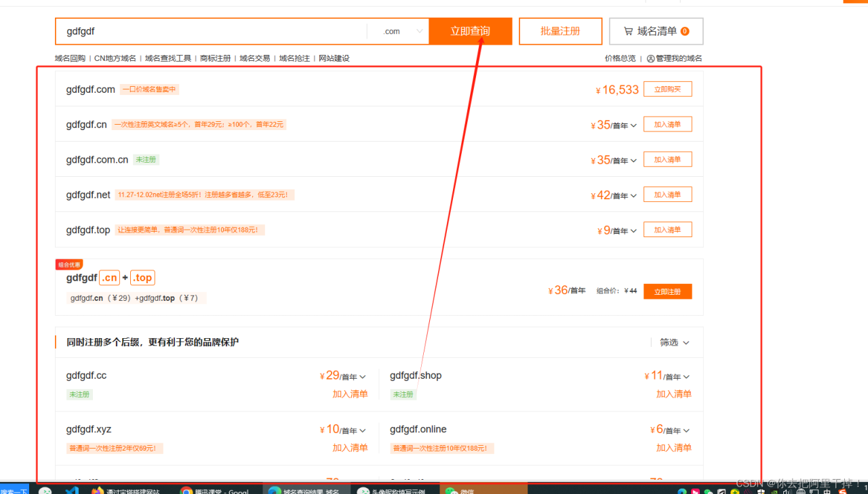Click the gdfgdf.net domain name
868x494 pixels.
88,195
